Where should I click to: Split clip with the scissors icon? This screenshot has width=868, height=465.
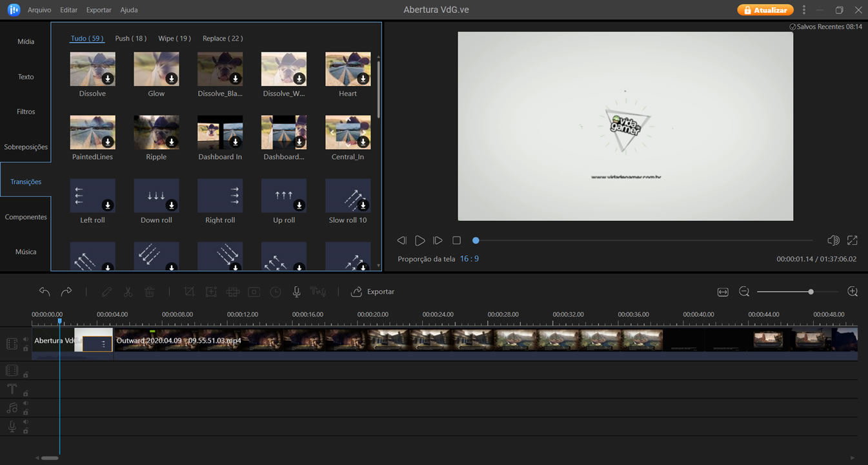128,292
